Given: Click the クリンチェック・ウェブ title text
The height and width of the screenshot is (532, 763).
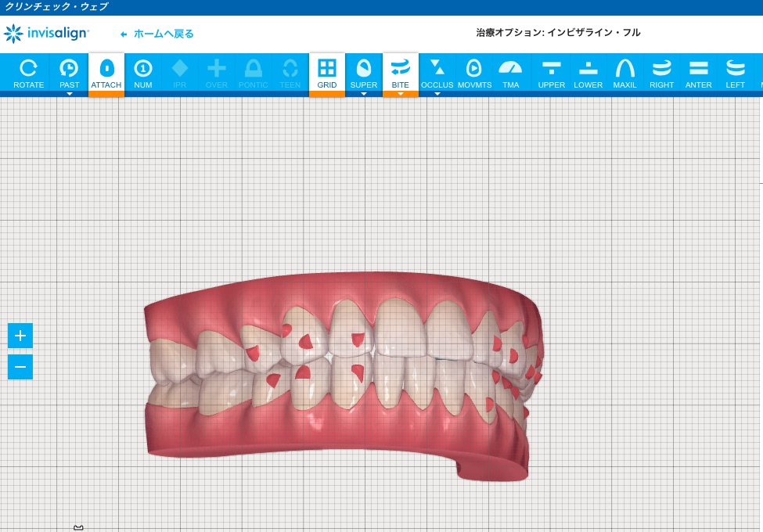Looking at the screenshot, I should tap(56, 7).
